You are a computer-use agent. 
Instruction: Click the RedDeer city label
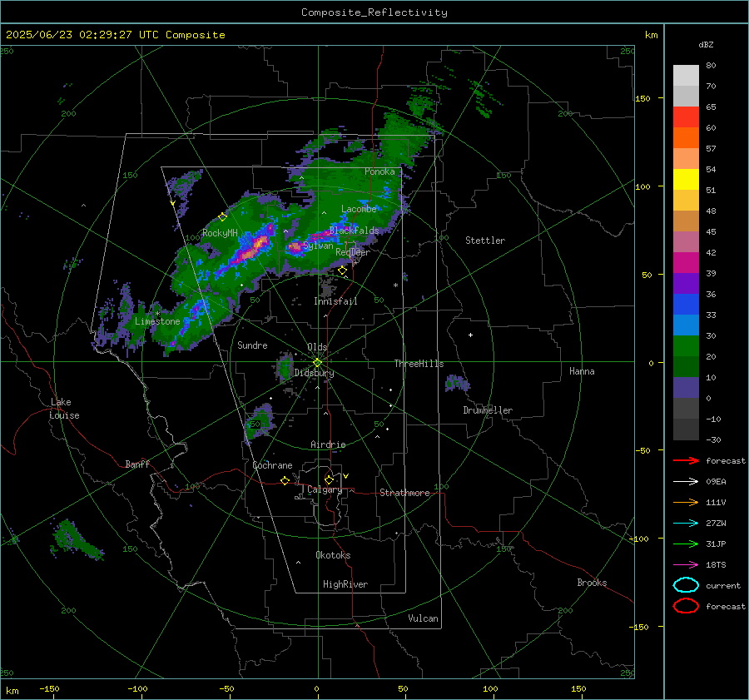[x=353, y=252]
